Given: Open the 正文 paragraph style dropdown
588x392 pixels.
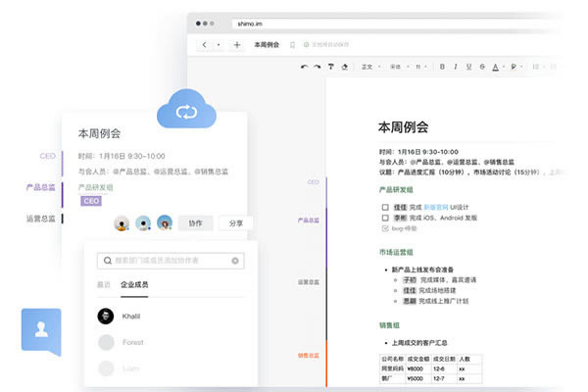Looking at the screenshot, I should coord(370,67).
